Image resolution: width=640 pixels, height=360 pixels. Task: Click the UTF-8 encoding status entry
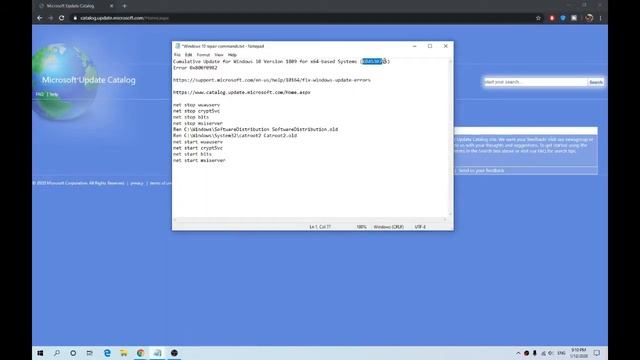pyautogui.click(x=420, y=227)
